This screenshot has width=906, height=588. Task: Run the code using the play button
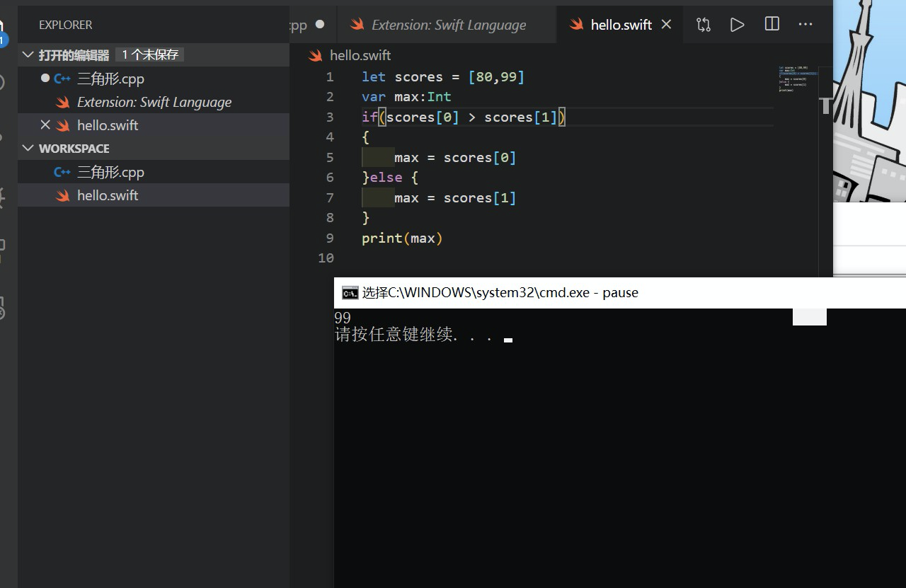(x=737, y=24)
